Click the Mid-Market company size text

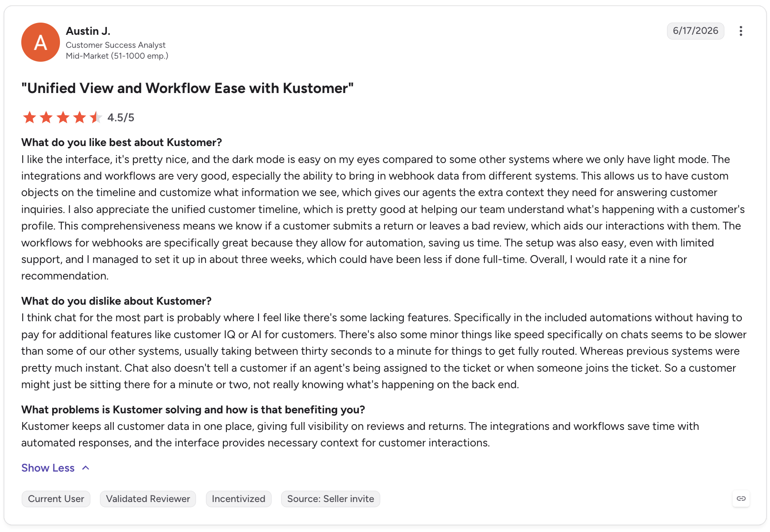(x=117, y=56)
